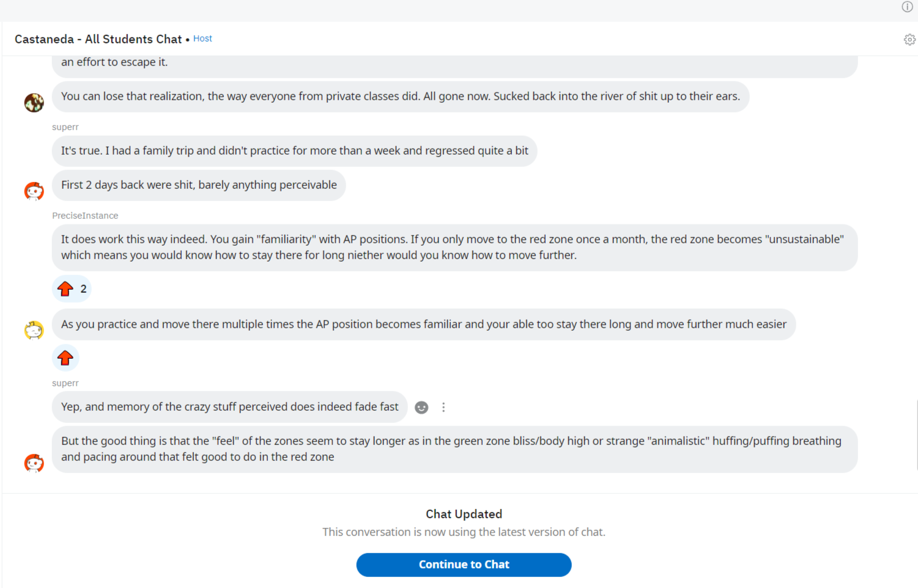
Task: Click the Host link beside chat title
Action: coord(202,39)
